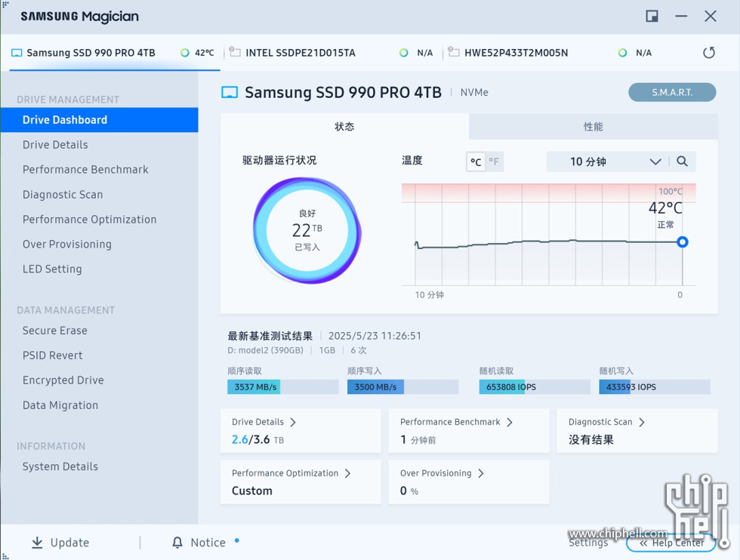
Task: Click the chevron next to Drive Details card
Action: tap(293, 422)
